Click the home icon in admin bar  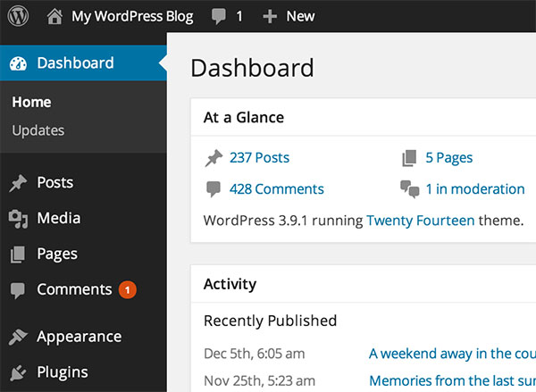54,16
